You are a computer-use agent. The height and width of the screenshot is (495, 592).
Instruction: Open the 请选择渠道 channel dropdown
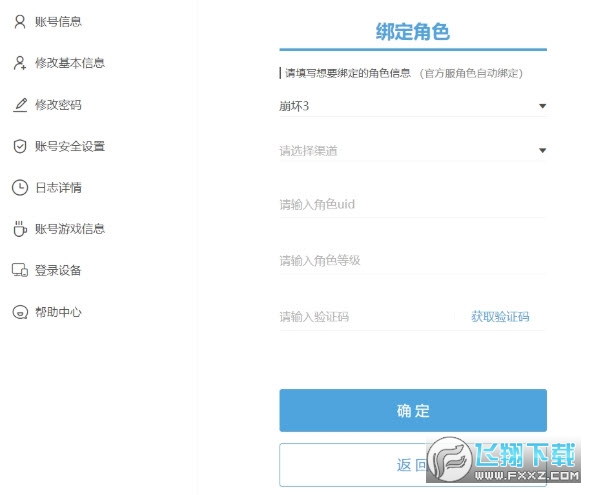[413, 151]
